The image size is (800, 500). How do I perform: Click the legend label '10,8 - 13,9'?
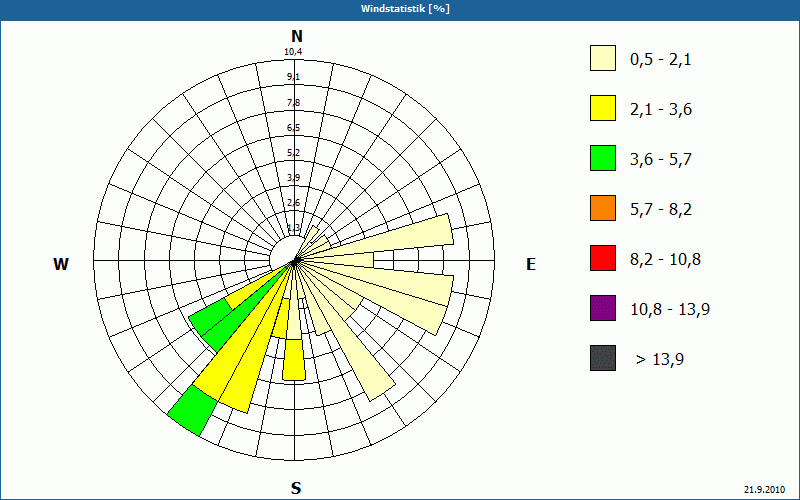click(670, 310)
